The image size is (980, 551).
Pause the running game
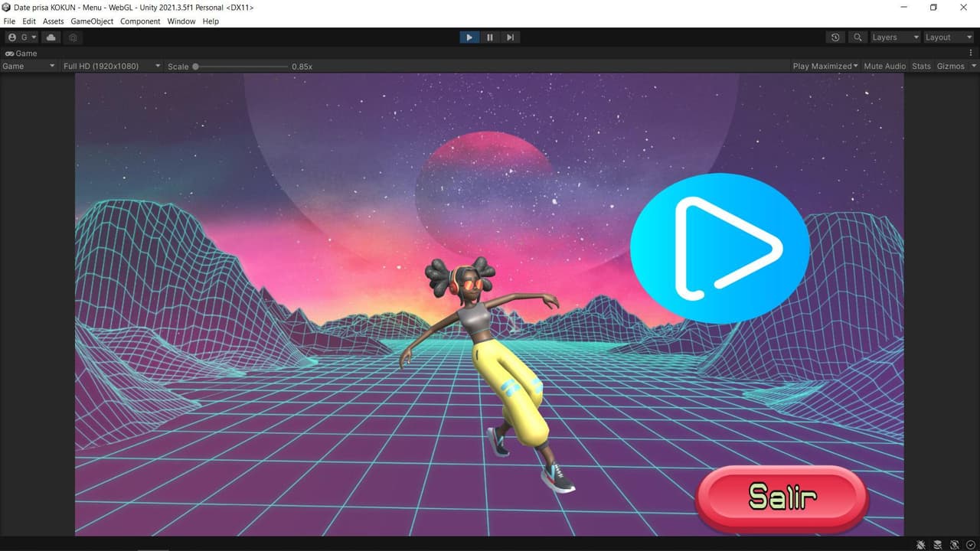(x=490, y=37)
